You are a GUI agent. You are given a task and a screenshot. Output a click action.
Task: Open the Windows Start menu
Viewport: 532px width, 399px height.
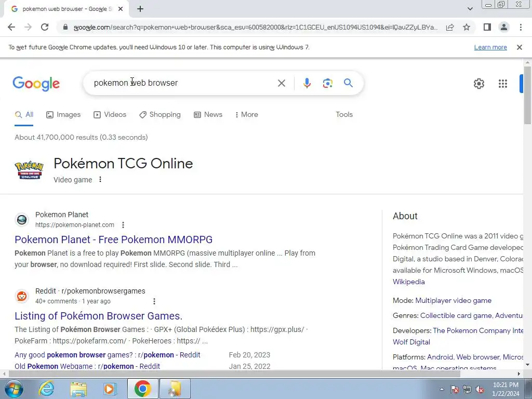point(14,389)
